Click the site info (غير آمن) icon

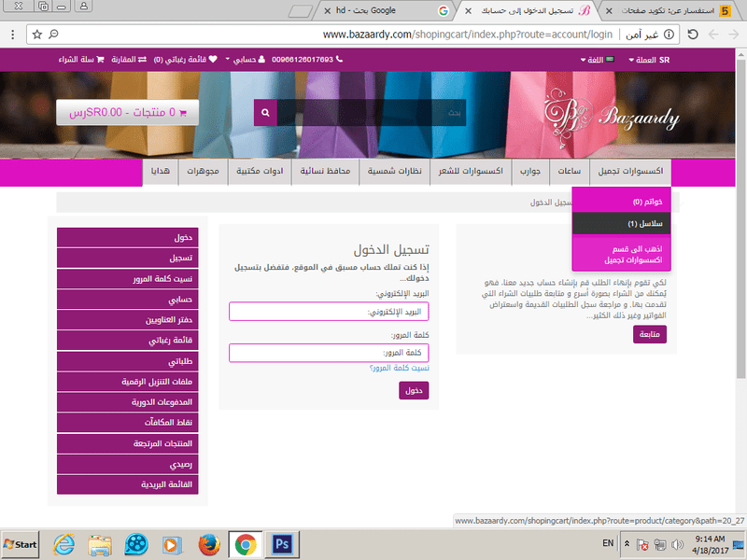(669, 35)
